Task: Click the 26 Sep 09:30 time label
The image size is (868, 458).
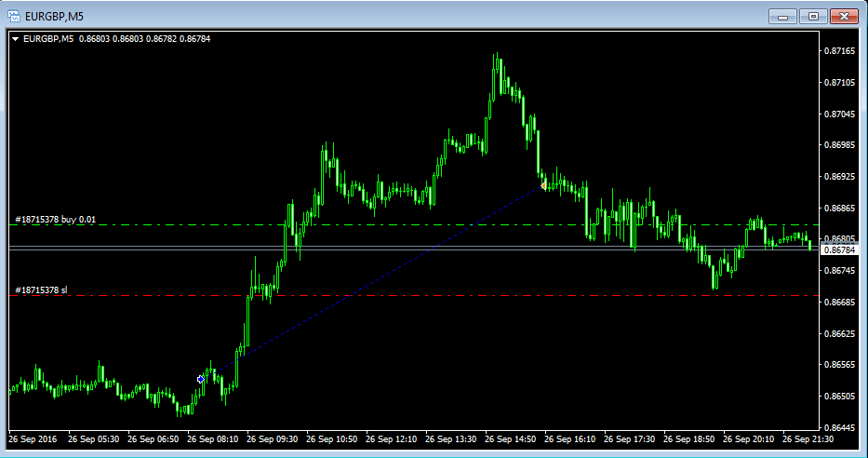Action: click(x=272, y=439)
